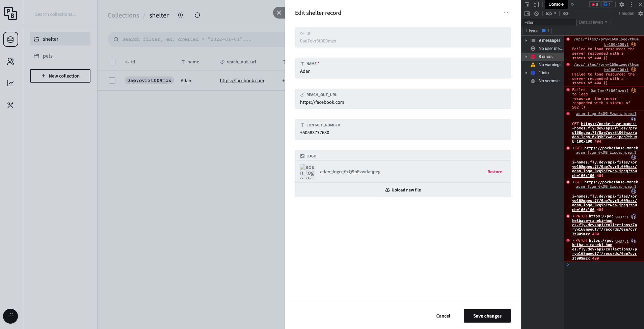Select the shelter collection
This screenshot has width=644, height=329.
point(60,39)
